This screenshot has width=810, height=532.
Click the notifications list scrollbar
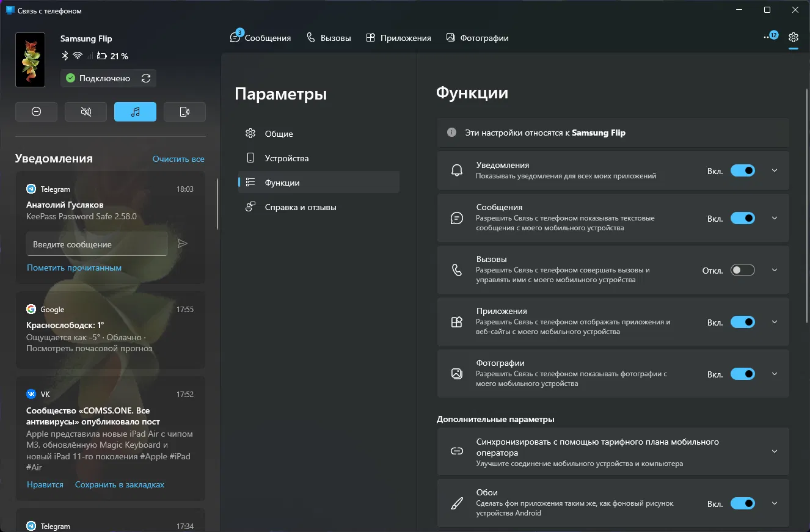pyautogui.click(x=217, y=204)
